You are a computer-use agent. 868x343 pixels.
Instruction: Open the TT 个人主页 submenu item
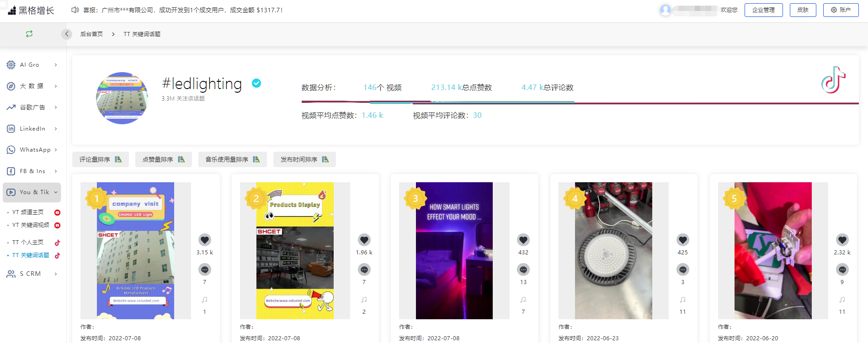click(x=28, y=243)
